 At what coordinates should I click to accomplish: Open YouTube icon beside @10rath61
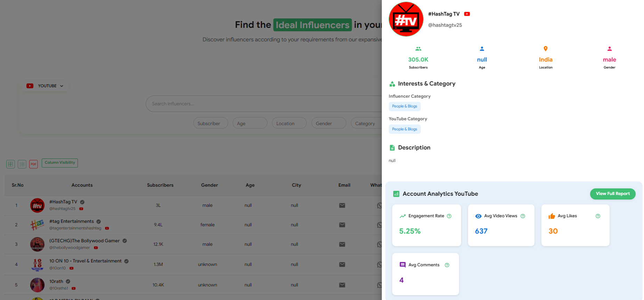[x=73, y=289]
